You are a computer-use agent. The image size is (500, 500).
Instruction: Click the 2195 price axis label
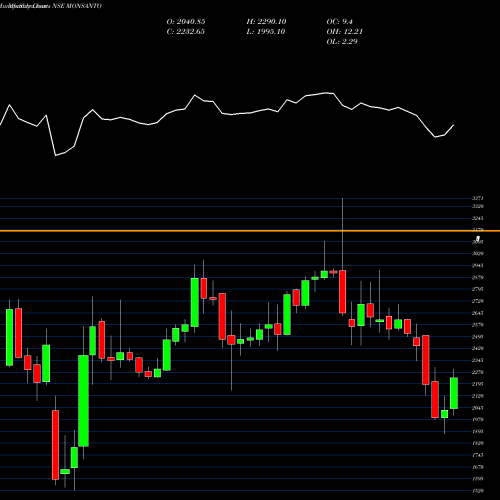tap(478, 384)
